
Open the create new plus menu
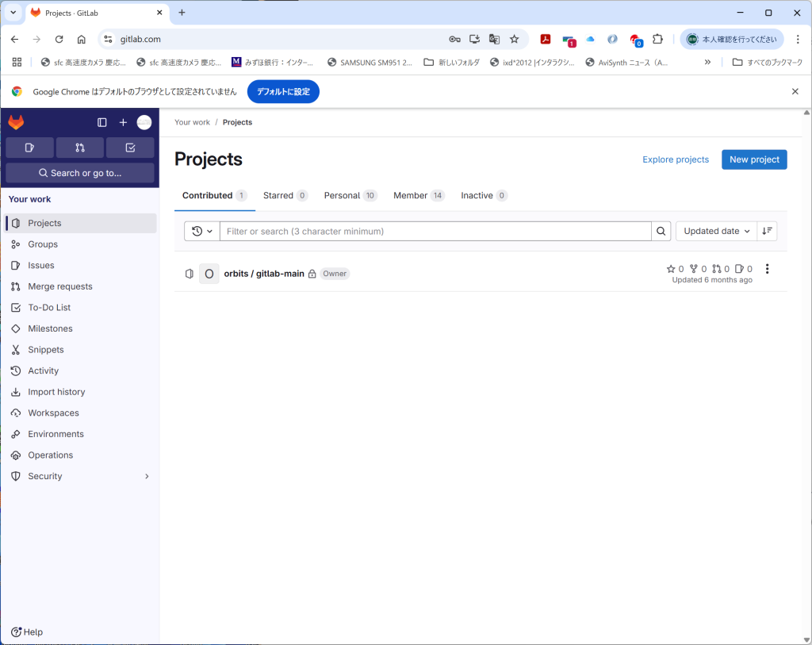(x=123, y=122)
